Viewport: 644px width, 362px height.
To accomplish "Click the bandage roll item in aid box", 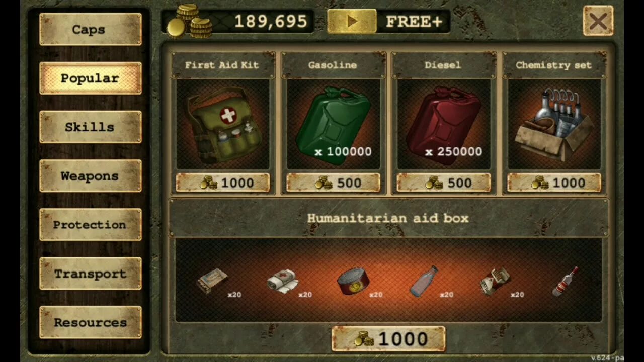I will 282,281.
